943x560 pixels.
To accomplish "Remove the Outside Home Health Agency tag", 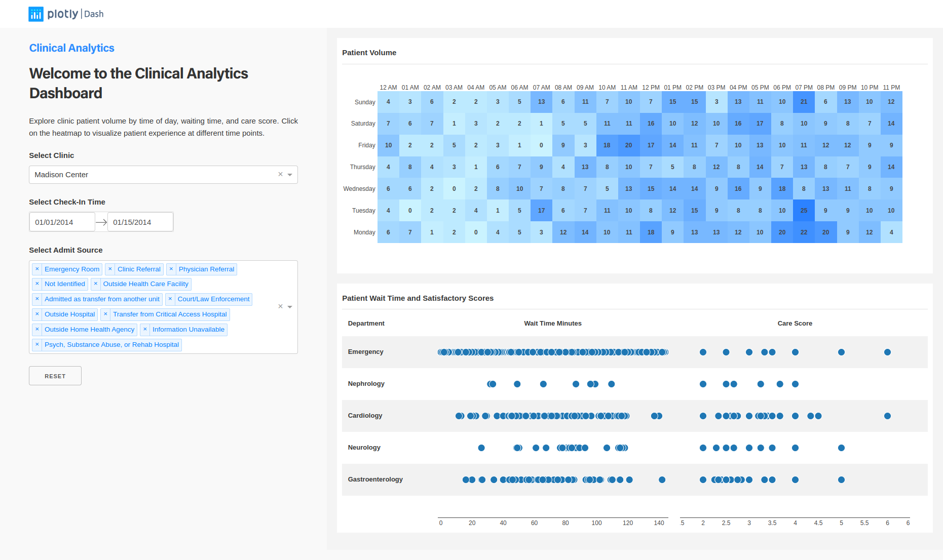I will (37, 330).
